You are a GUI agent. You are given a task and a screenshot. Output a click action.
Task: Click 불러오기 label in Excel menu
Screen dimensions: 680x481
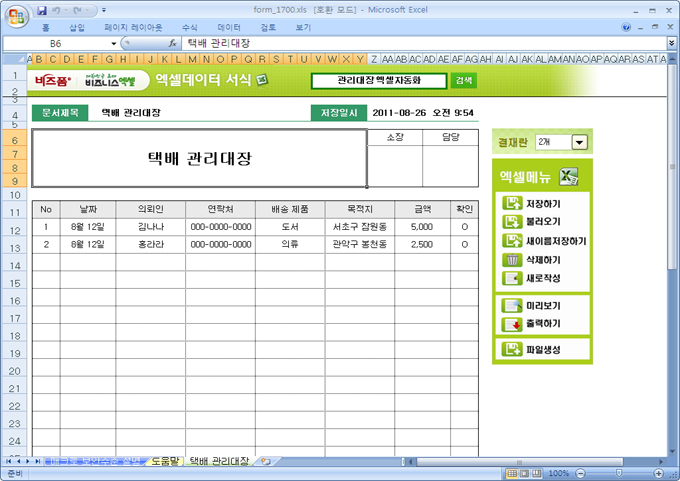[x=543, y=222]
